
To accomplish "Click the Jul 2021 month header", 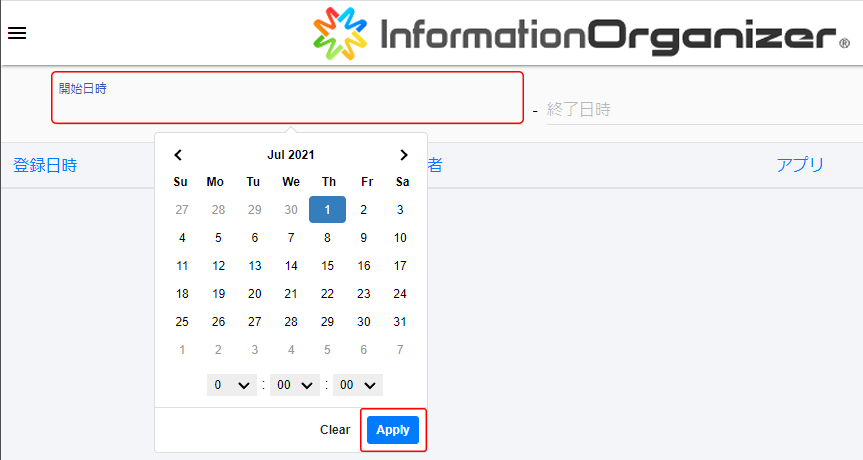I will pyautogui.click(x=291, y=155).
